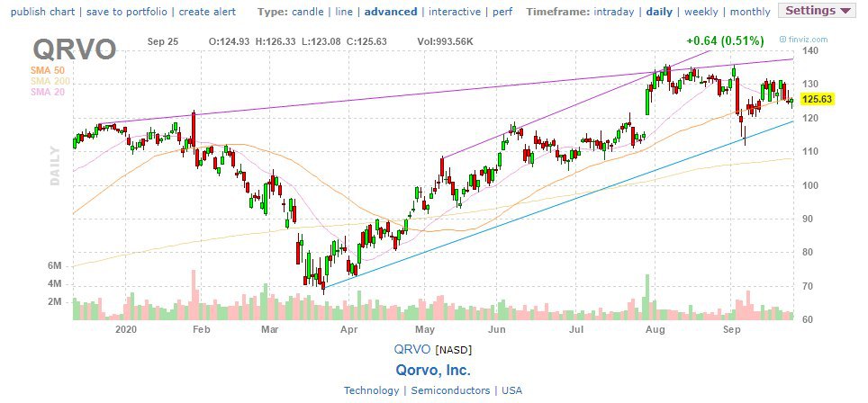Screen dimensions: 868x403
Task: Click the SMA 20 legend label
Action: 48,92
